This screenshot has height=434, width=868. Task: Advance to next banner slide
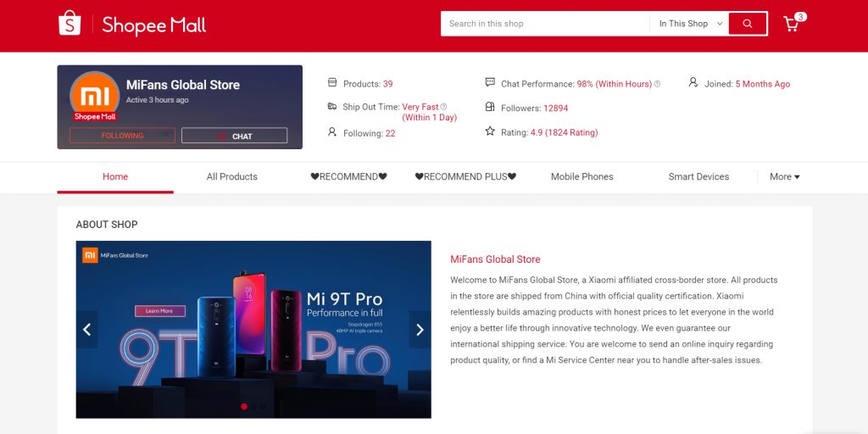click(420, 330)
